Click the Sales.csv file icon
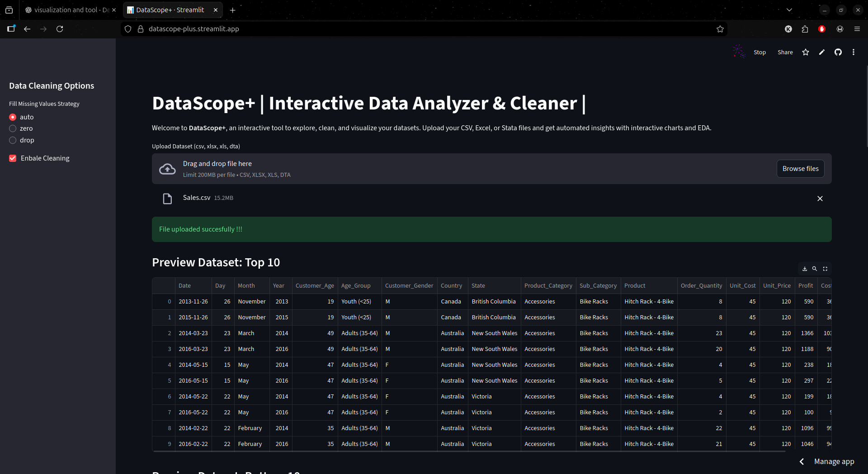The width and height of the screenshot is (868, 474). point(167,199)
